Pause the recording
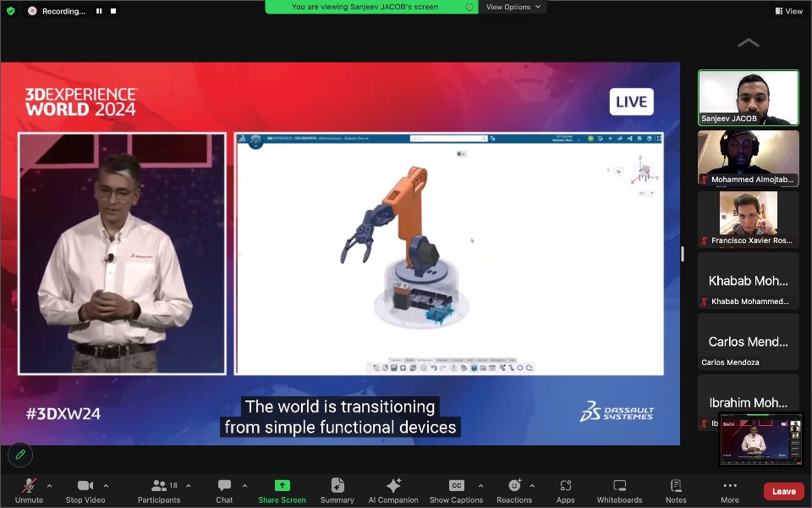 (x=99, y=11)
